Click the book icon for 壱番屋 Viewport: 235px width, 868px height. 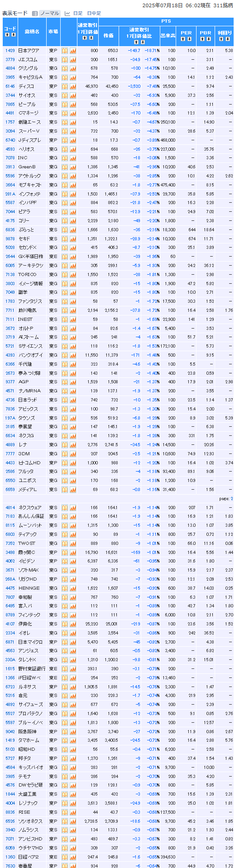point(65,866)
